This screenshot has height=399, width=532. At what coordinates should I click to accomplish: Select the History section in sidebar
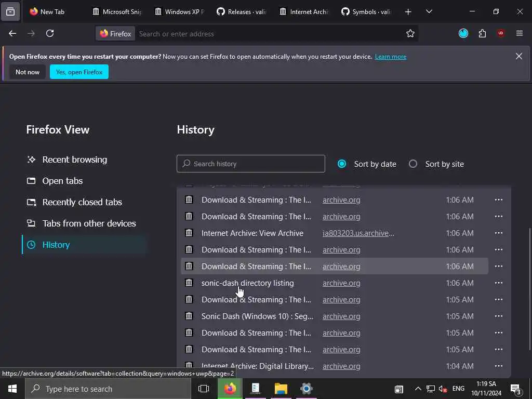(x=85, y=245)
